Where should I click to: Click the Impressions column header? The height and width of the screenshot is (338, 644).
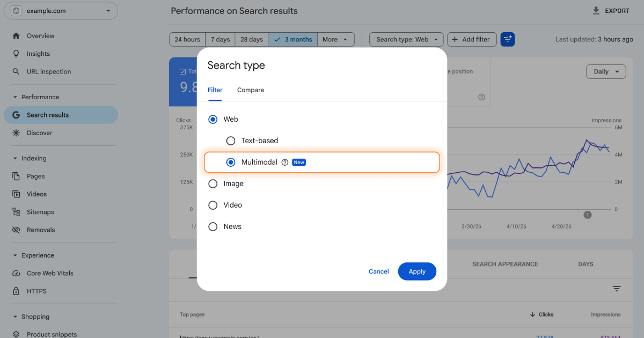(x=606, y=314)
